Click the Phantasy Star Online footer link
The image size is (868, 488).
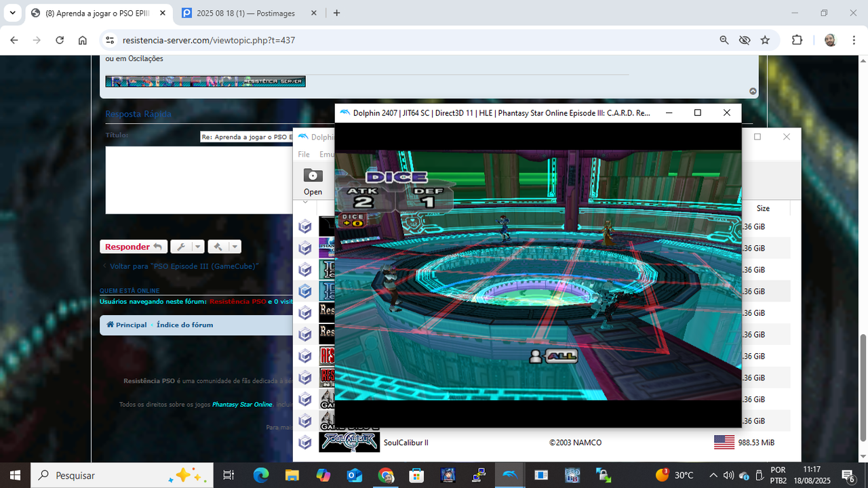[x=242, y=405]
